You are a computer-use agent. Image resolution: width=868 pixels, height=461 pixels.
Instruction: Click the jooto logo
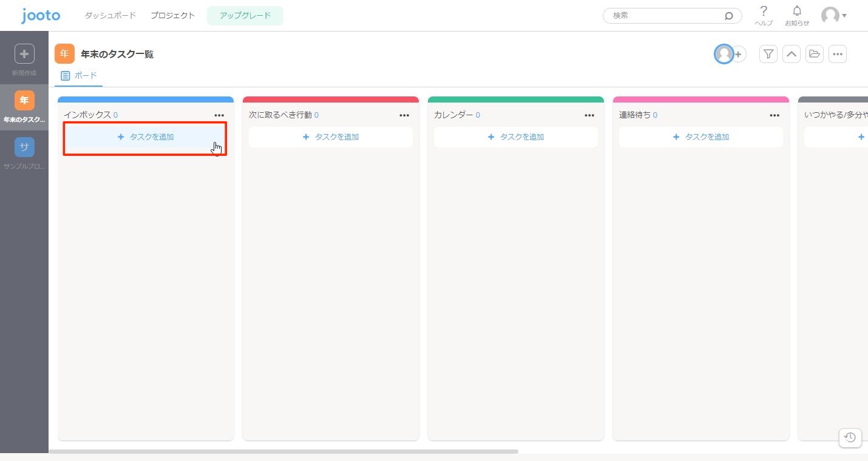click(x=41, y=15)
